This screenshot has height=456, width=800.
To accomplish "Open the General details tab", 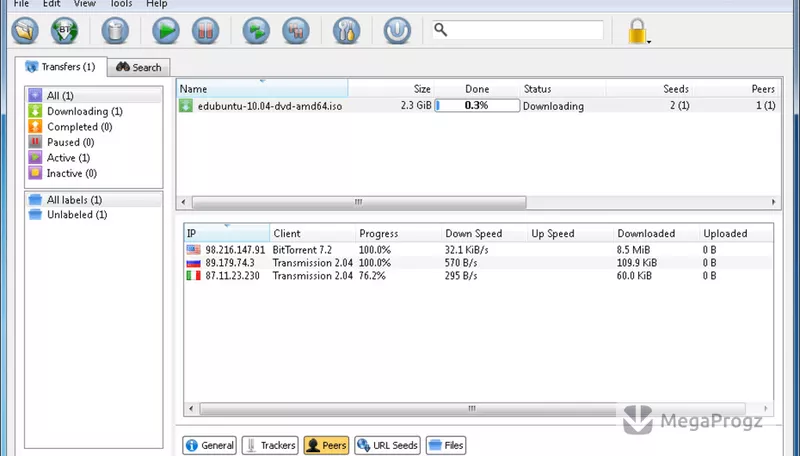I will [x=210, y=445].
